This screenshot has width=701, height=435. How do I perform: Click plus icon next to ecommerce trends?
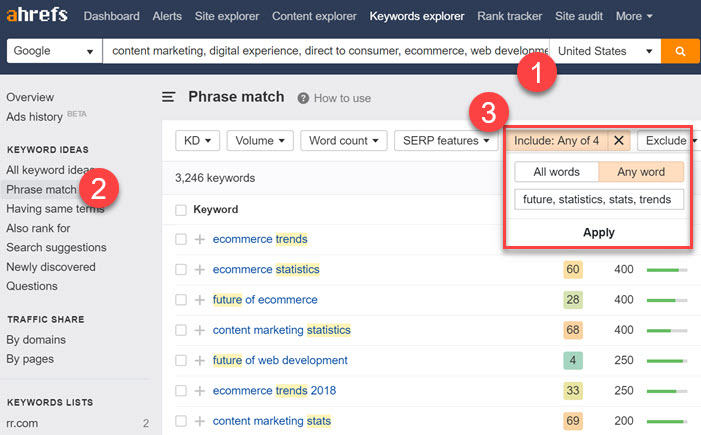click(199, 239)
